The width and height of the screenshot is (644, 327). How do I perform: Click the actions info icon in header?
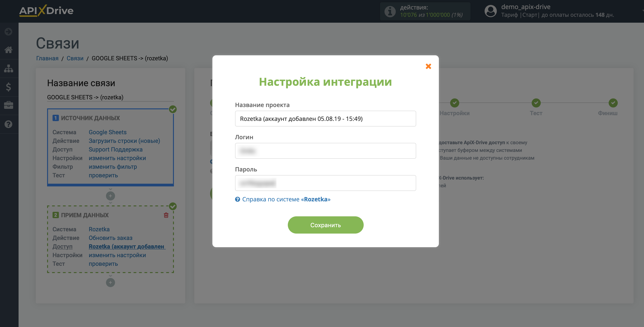[x=390, y=11]
